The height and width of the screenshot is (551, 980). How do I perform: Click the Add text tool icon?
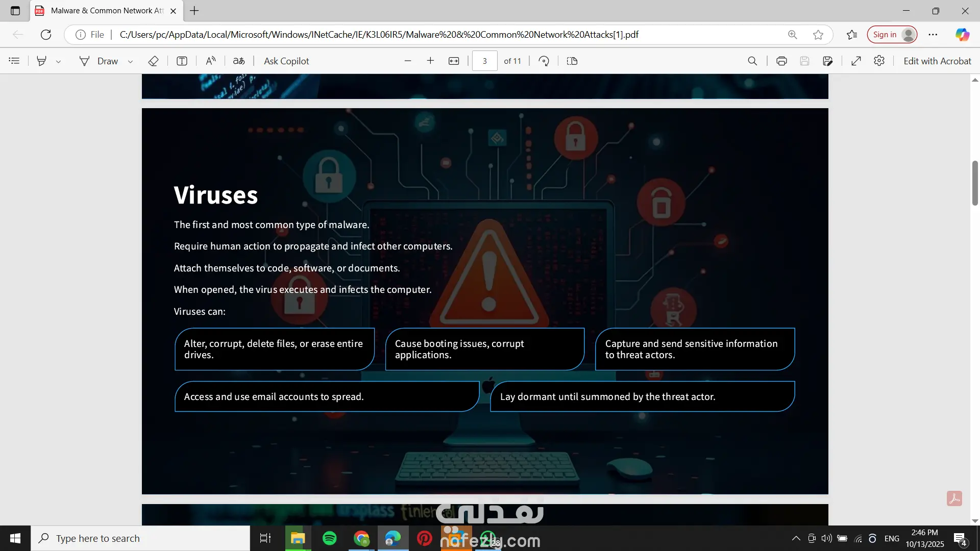pos(182,61)
